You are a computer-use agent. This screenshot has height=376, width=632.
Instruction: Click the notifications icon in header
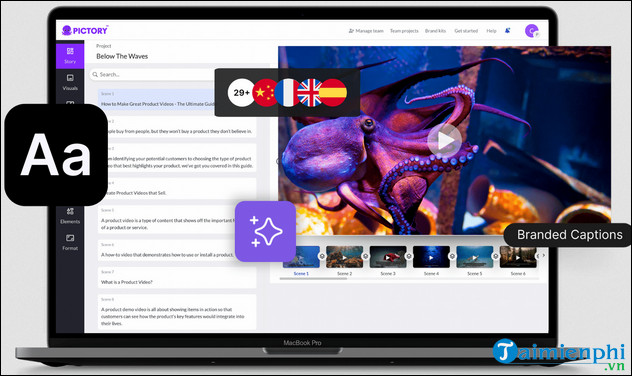(x=508, y=30)
